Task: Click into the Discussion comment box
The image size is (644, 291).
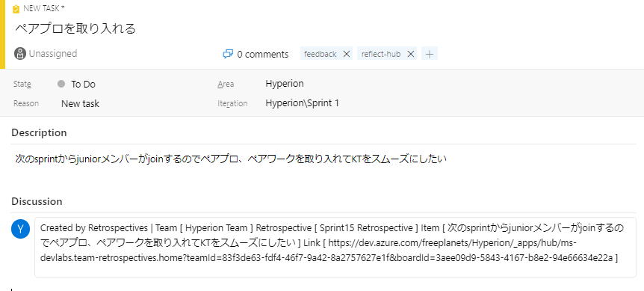Action: coord(335,247)
